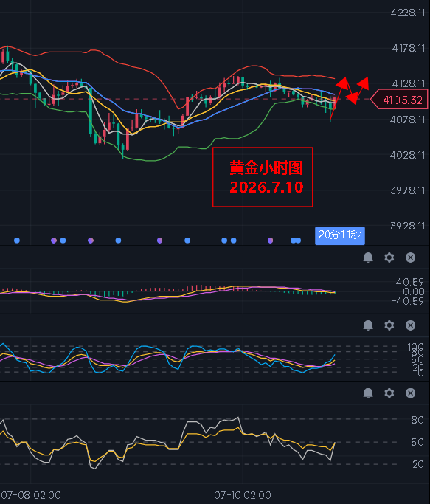Open settings gear for MACD indicator panel

coord(389,258)
